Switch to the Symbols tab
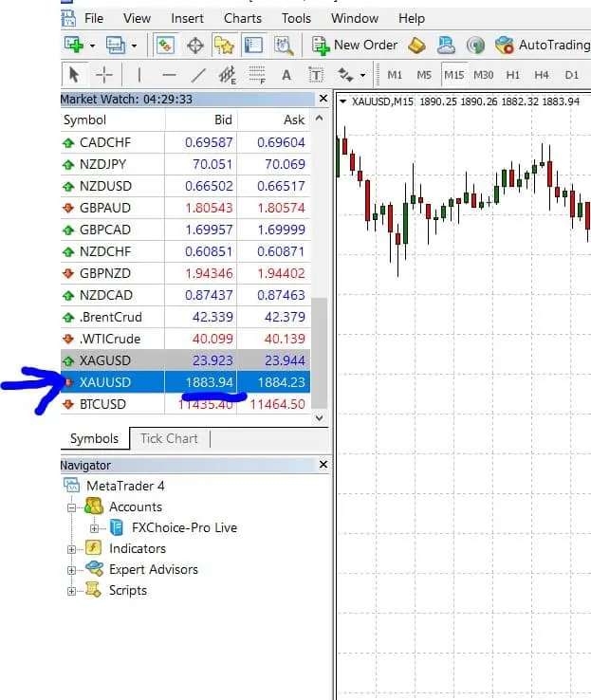 (95, 438)
